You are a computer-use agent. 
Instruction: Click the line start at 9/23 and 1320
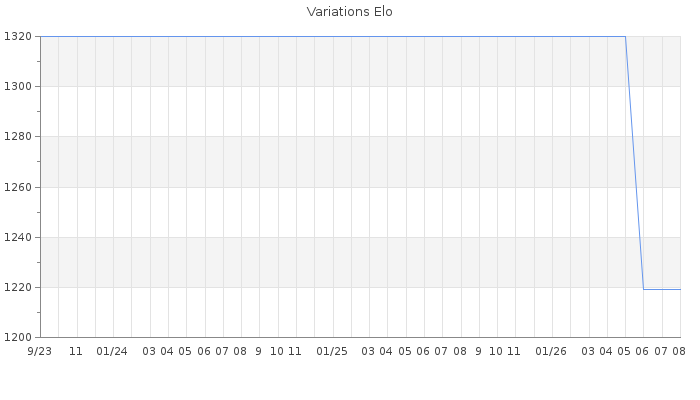(41, 37)
